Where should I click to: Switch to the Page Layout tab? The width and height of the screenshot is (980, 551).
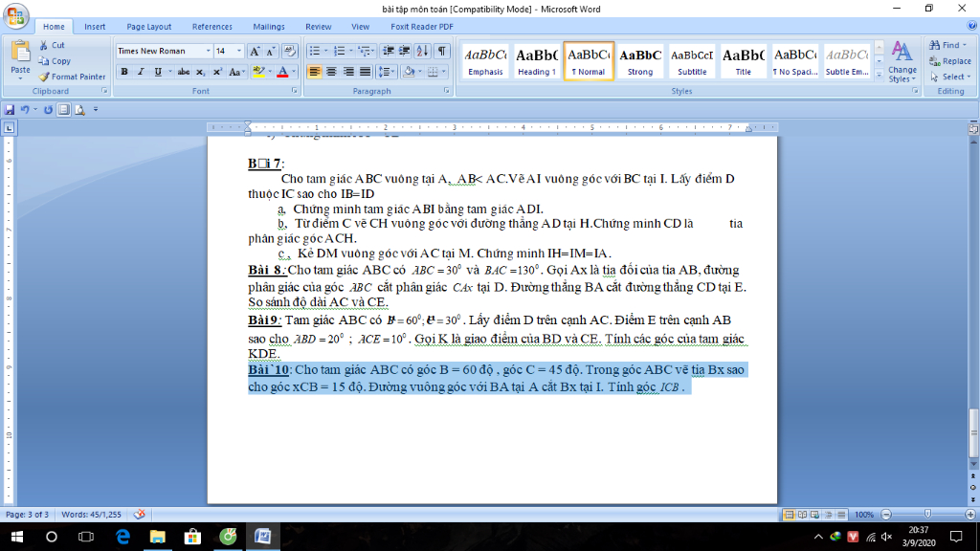pos(148,27)
